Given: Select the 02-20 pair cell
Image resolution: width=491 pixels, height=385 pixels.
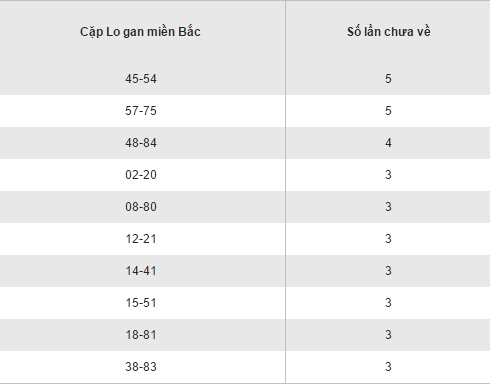Looking at the screenshot, I should [x=141, y=175].
